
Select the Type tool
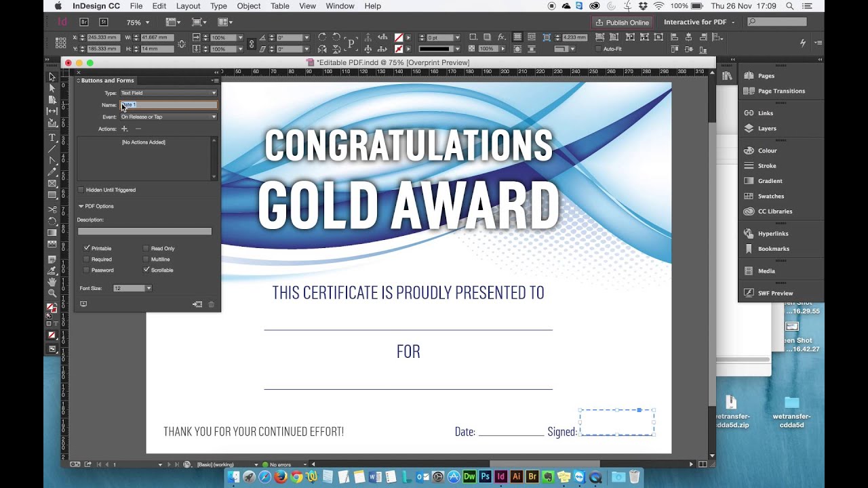click(x=52, y=138)
